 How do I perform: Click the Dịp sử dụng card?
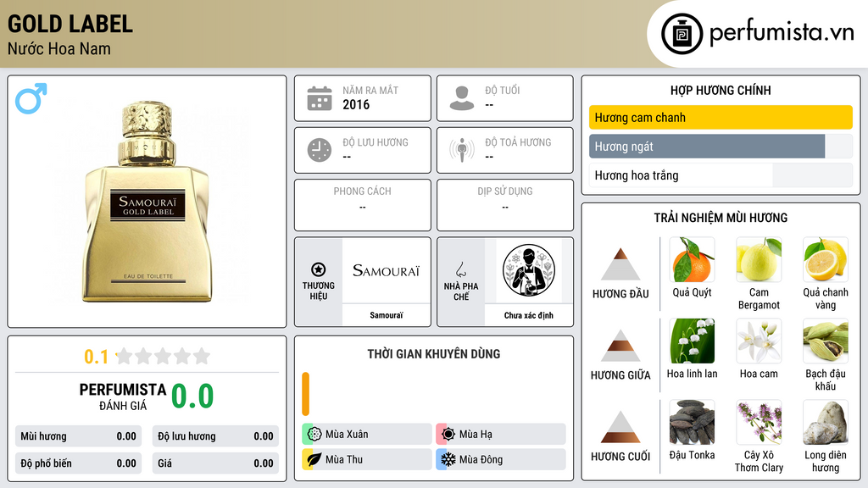505,205
